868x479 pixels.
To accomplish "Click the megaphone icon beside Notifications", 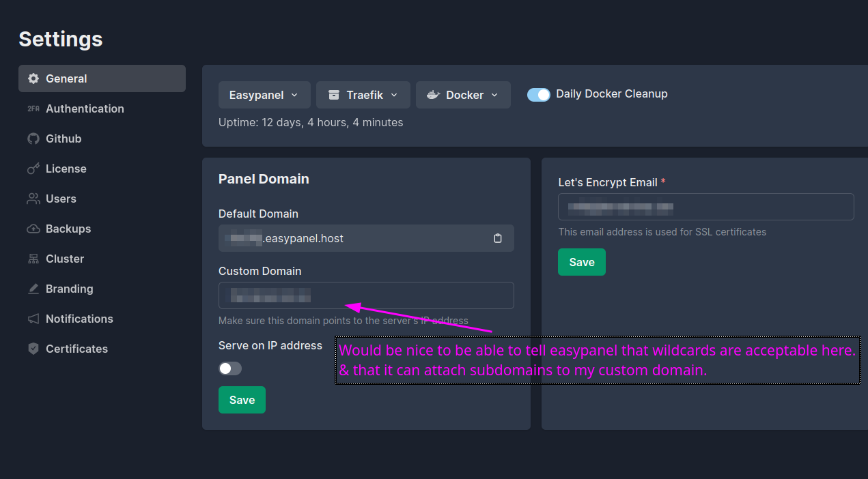I will tap(33, 319).
